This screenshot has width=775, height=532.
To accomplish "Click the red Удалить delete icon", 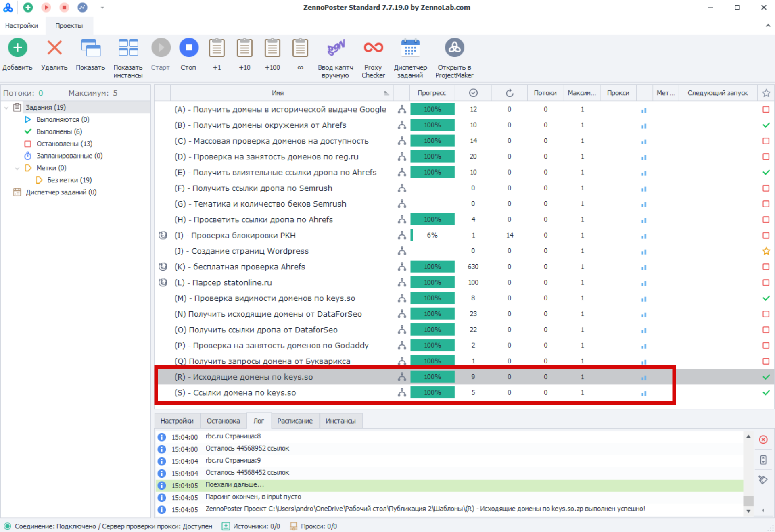I will point(54,48).
